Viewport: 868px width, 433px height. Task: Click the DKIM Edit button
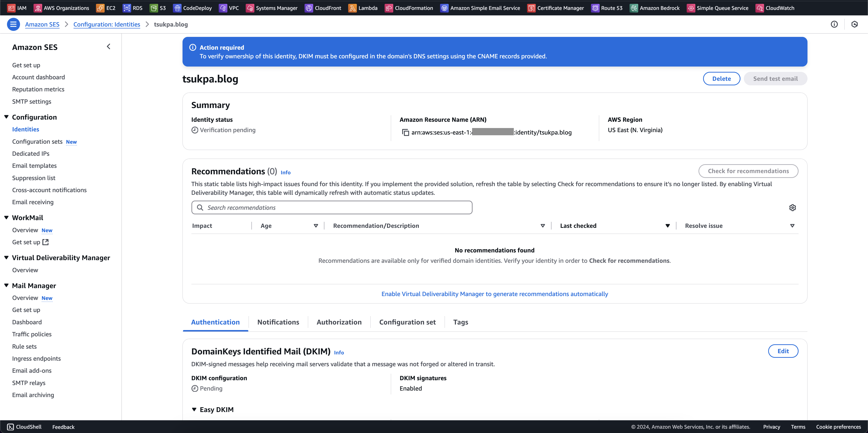(783, 351)
